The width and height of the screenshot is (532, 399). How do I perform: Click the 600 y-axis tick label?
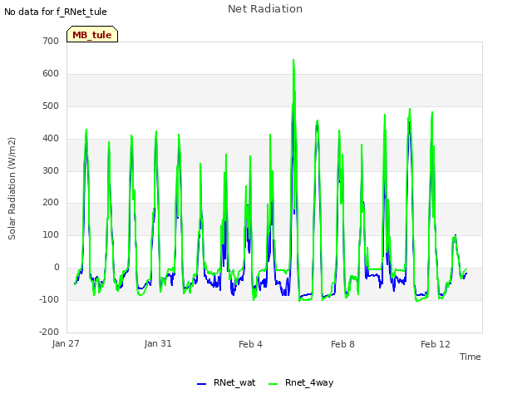point(51,74)
